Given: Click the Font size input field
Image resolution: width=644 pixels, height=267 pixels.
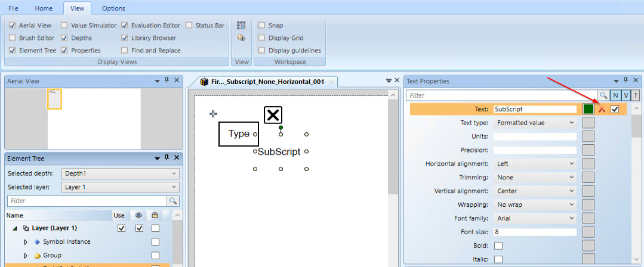Looking at the screenshot, I should [534, 232].
